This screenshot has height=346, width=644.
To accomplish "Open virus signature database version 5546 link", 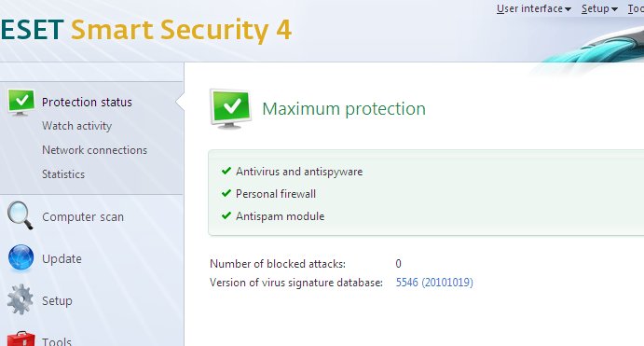I will tap(434, 283).
